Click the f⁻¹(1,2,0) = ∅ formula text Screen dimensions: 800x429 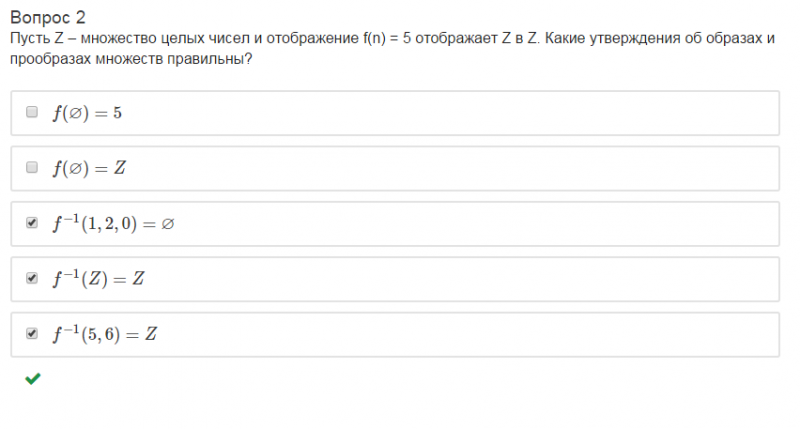coord(113,224)
